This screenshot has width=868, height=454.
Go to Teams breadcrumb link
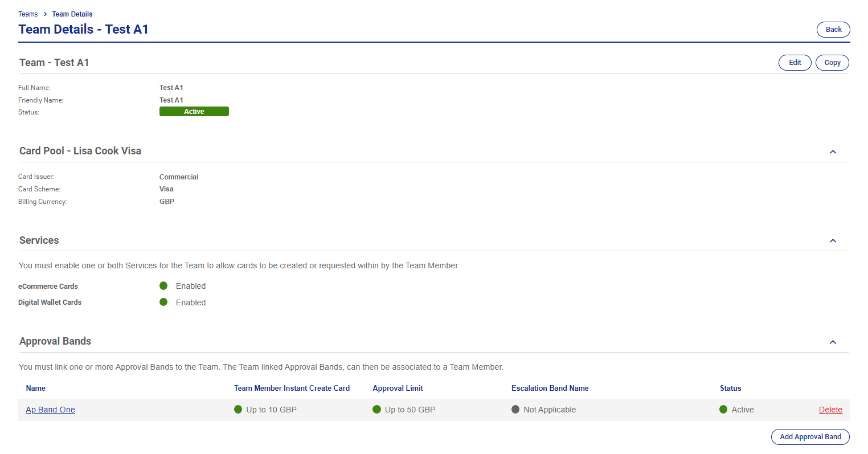point(28,14)
